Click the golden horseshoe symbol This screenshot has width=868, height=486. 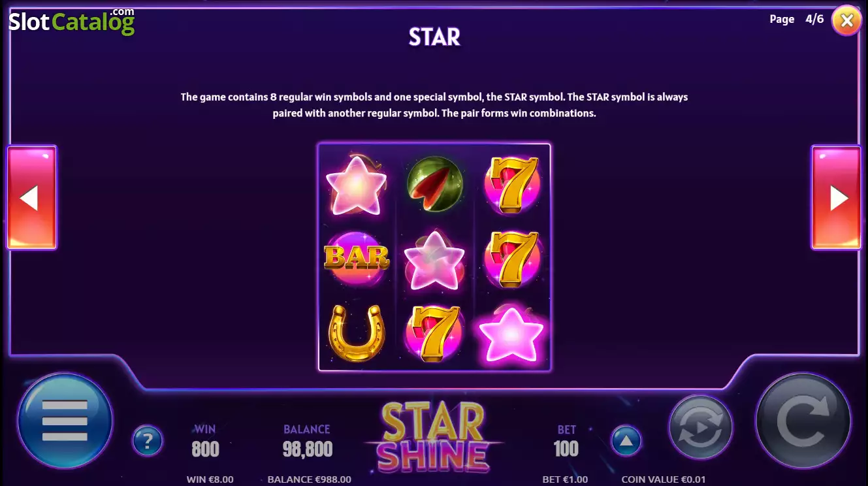pyautogui.click(x=357, y=333)
